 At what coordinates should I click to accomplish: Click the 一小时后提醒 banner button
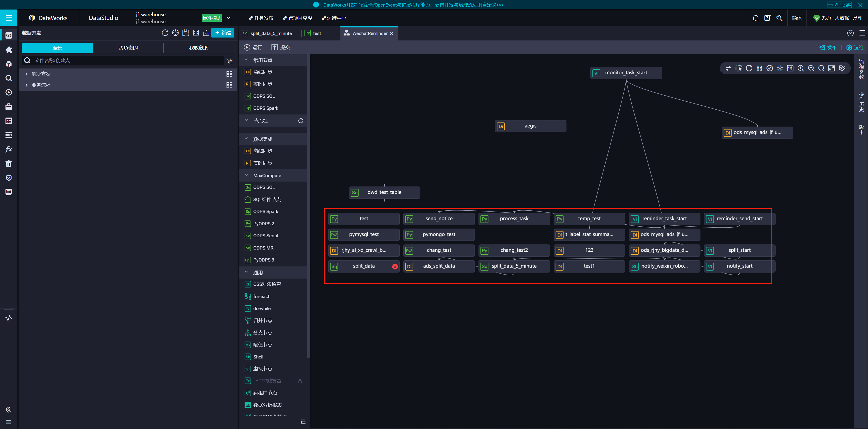coord(840,5)
